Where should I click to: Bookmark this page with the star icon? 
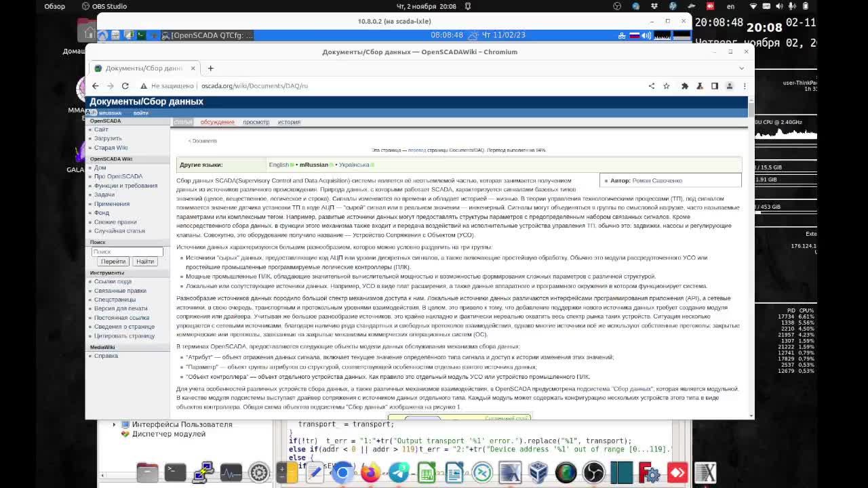pos(667,86)
